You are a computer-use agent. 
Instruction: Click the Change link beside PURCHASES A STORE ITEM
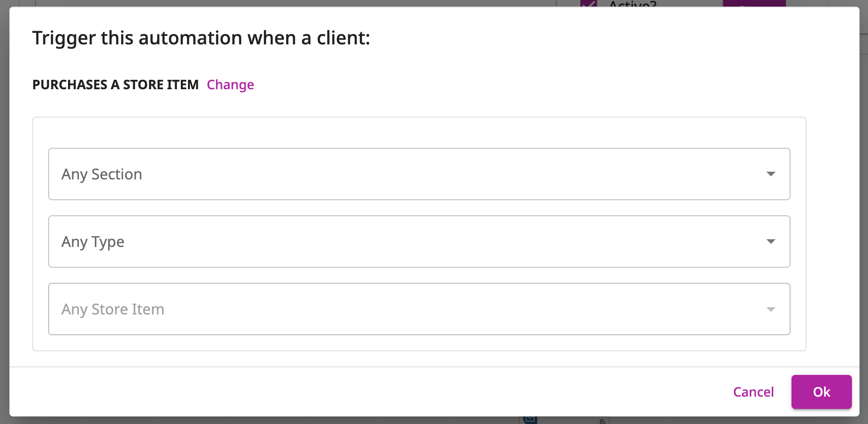point(230,85)
